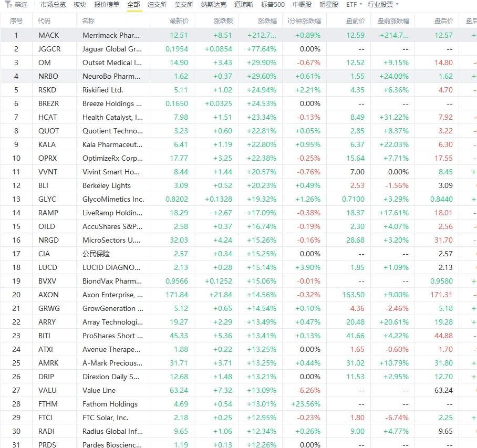Open the 板块 tab
The height and width of the screenshot is (448, 477).
point(80,5)
